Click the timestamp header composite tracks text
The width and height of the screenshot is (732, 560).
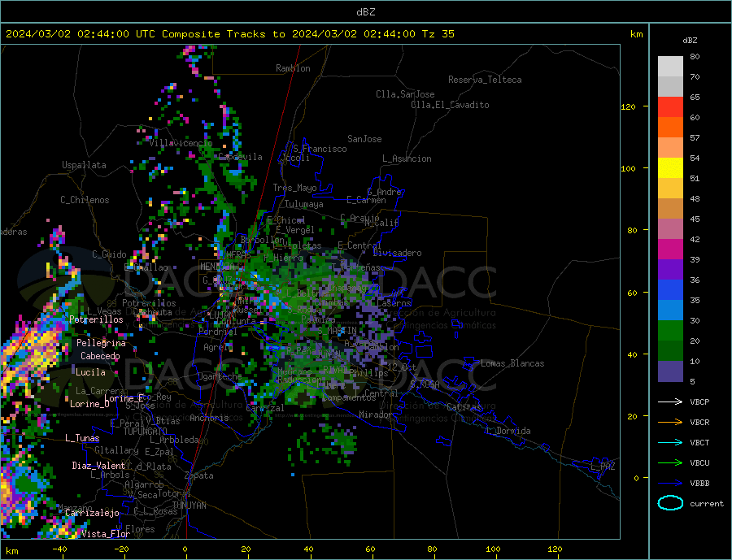229,34
